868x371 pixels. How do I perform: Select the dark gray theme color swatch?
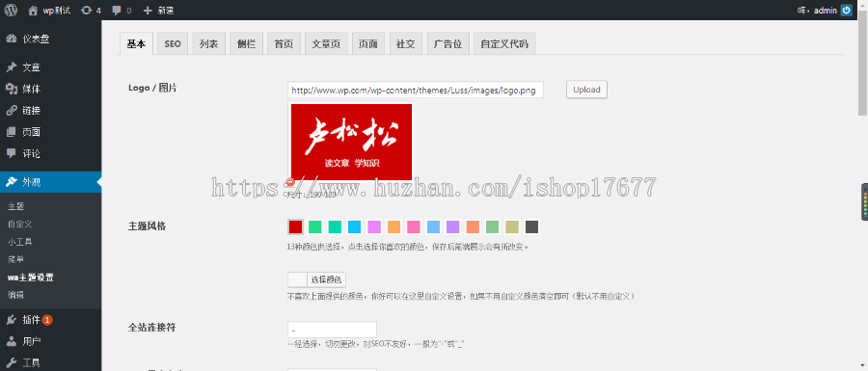531,226
